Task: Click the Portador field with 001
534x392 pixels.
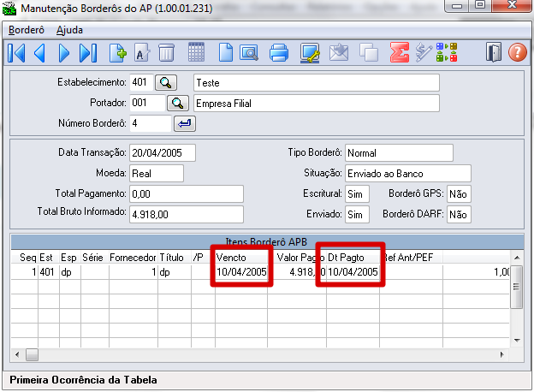Action: click(147, 103)
